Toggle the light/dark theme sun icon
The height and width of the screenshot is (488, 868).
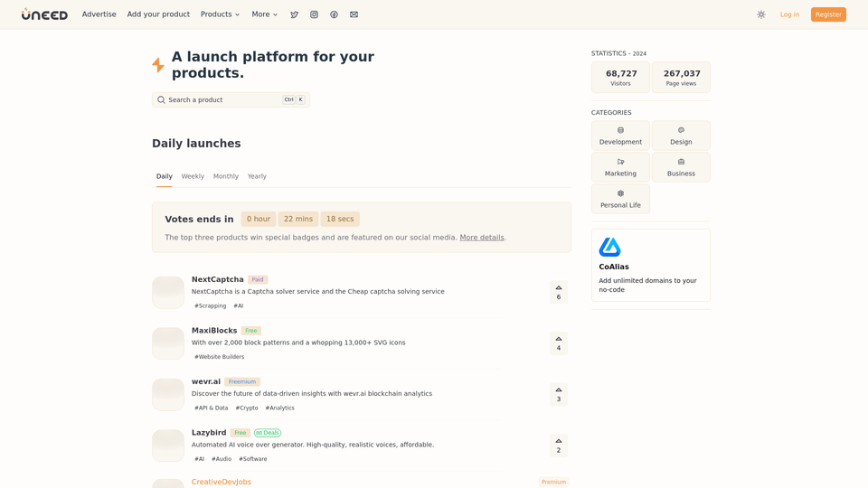[x=761, y=14]
